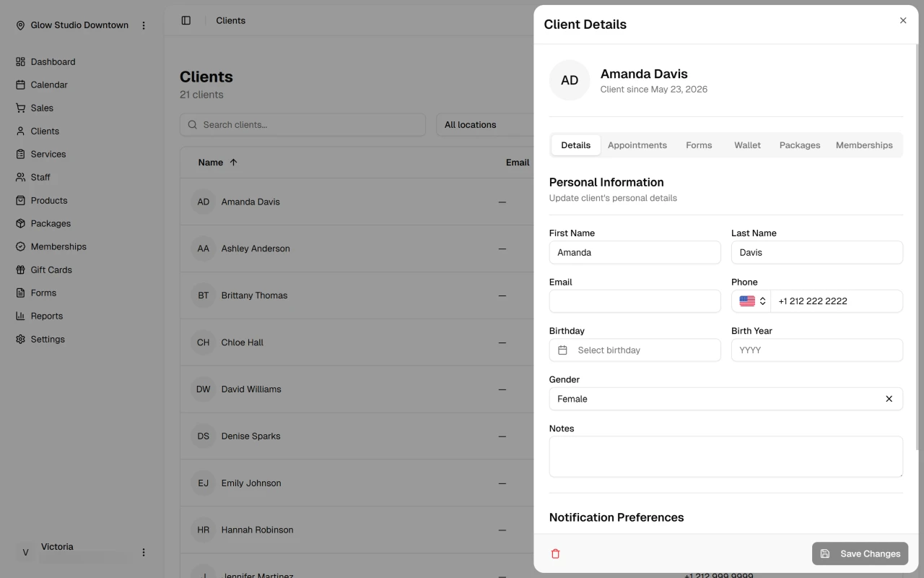Select the David Williams row
This screenshot has height=578, width=924.
click(x=357, y=389)
